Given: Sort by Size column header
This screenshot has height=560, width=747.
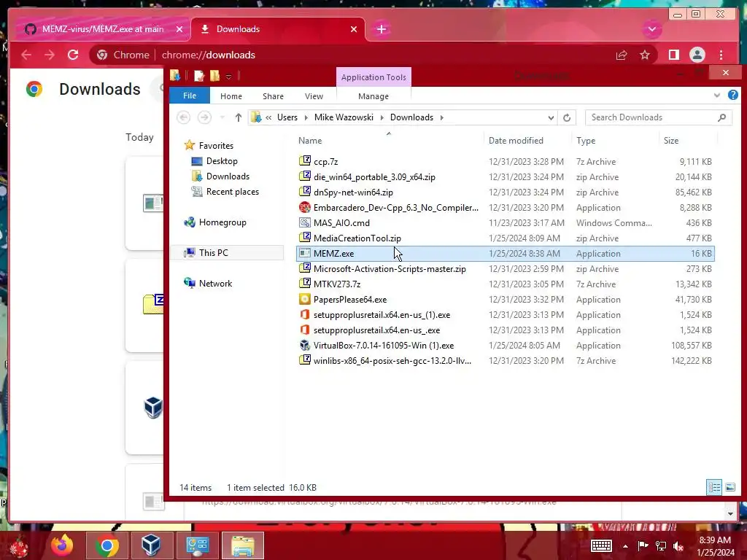Looking at the screenshot, I should tap(687, 141).
